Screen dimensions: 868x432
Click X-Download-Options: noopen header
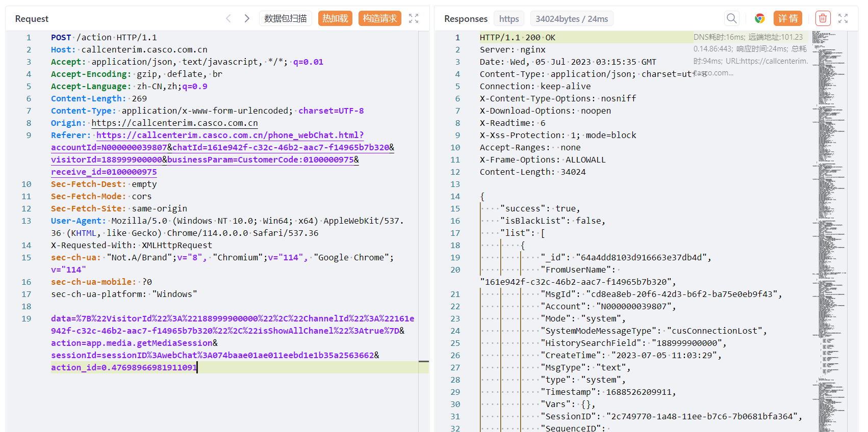(x=545, y=111)
